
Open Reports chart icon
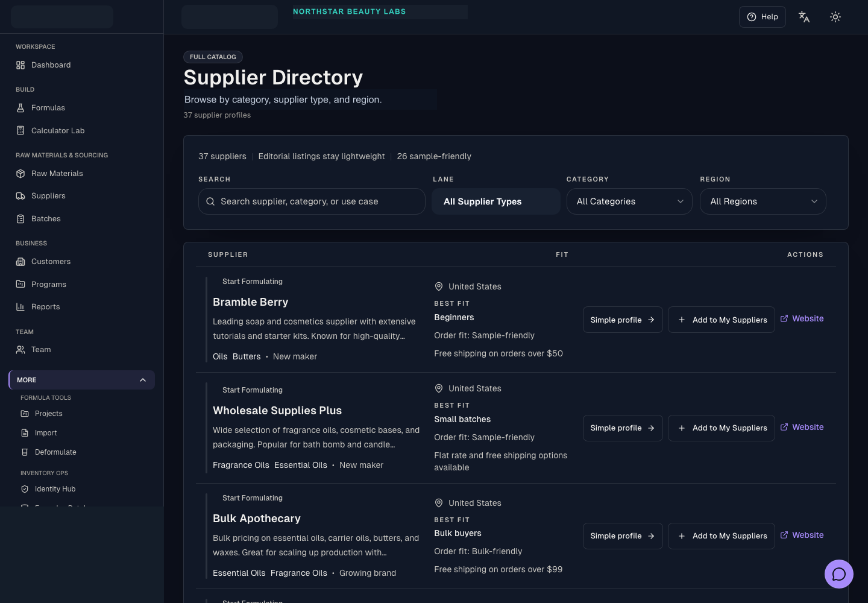pyautogui.click(x=20, y=307)
